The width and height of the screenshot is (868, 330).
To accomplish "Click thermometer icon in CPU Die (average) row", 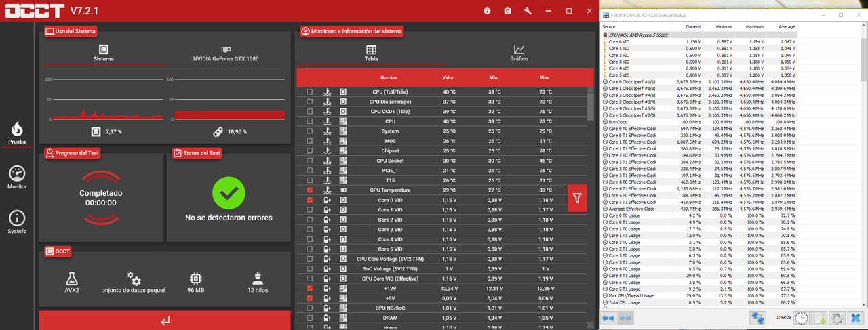I will point(328,101).
